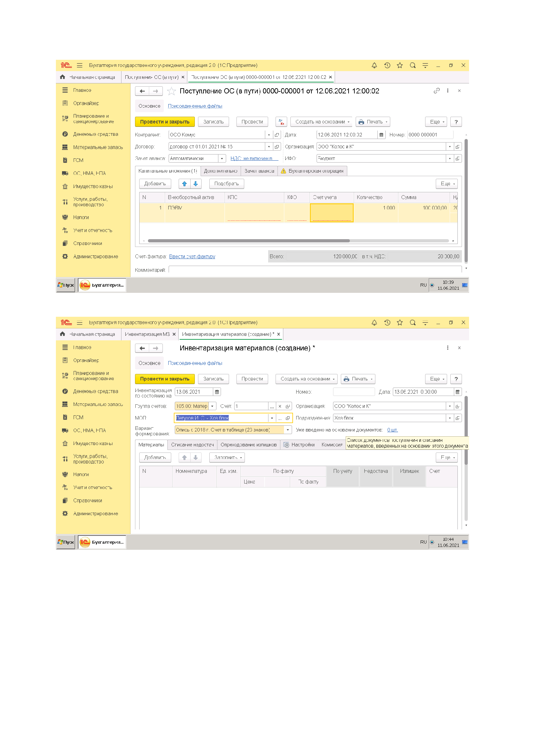Image resolution: width=534 pixels, height=756 pixels.
Task: Open calendar beside date 13.06.2021 0:00:00
Action: [457, 392]
